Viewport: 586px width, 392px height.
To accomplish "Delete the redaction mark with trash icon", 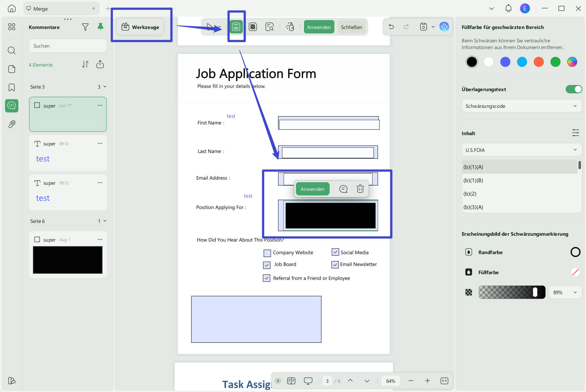I will (360, 189).
